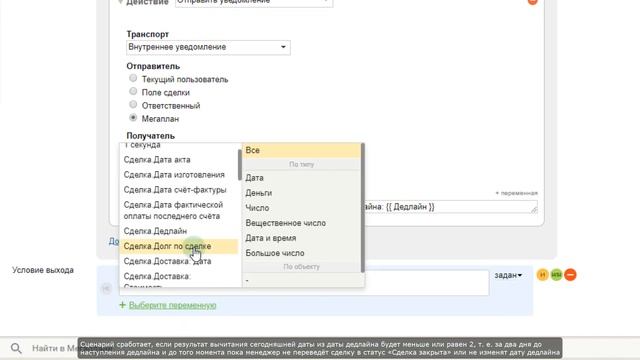Choose "Ответственный" as sender

point(133,104)
